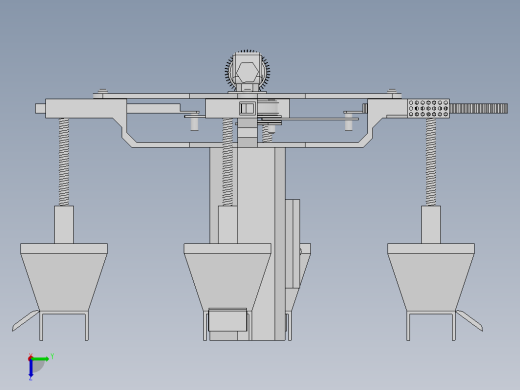
Task: Select the left coil spring
Action: (64, 162)
